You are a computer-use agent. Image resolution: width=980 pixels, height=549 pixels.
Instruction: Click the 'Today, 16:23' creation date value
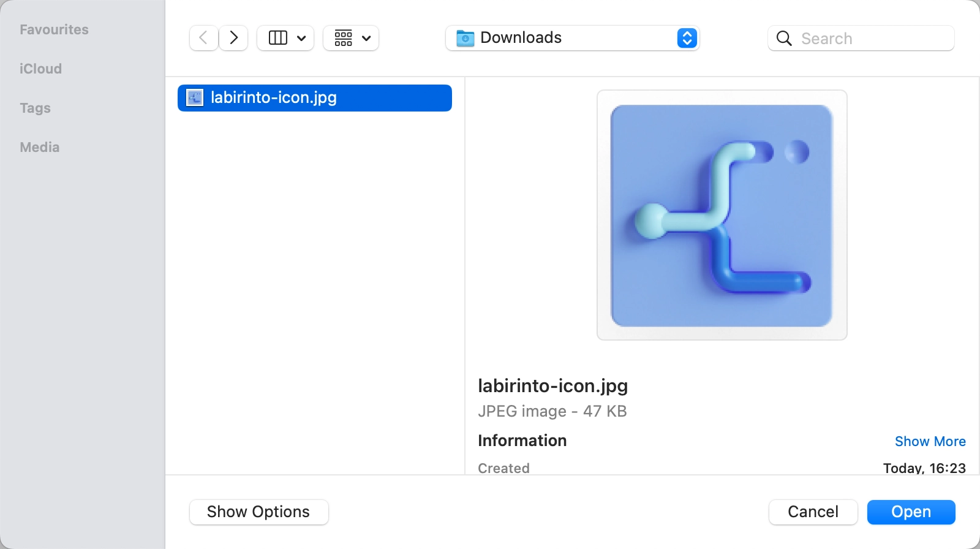pyautogui.click(x=924, y=468)
